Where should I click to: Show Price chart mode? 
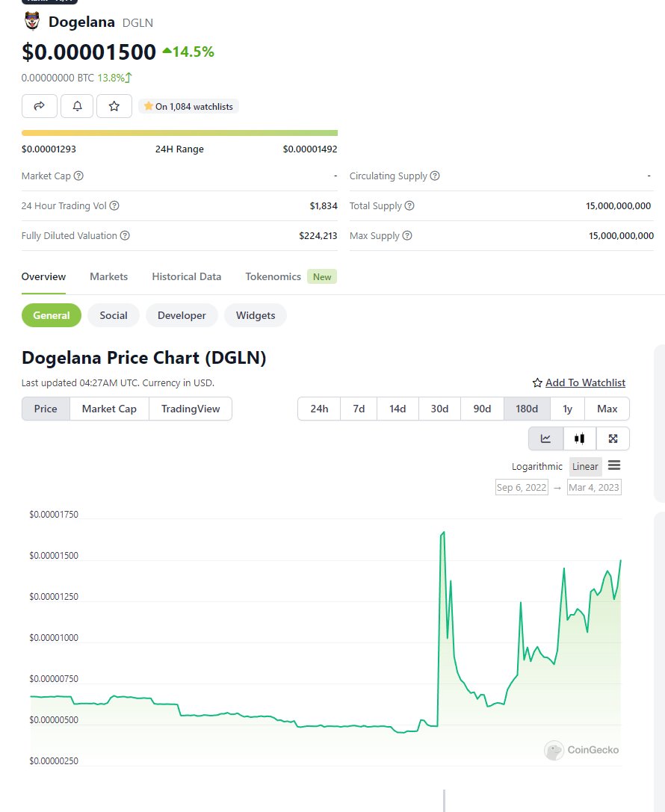(46, 409)
